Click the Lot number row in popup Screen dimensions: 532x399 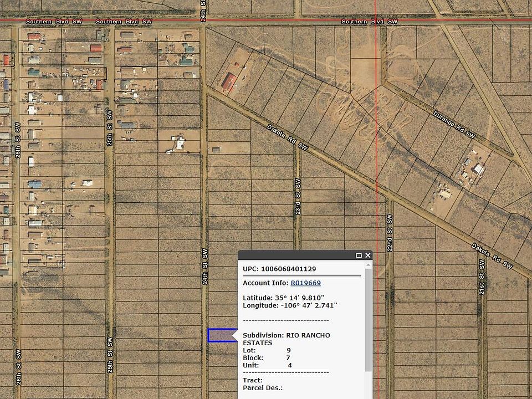tap(267, 350)
